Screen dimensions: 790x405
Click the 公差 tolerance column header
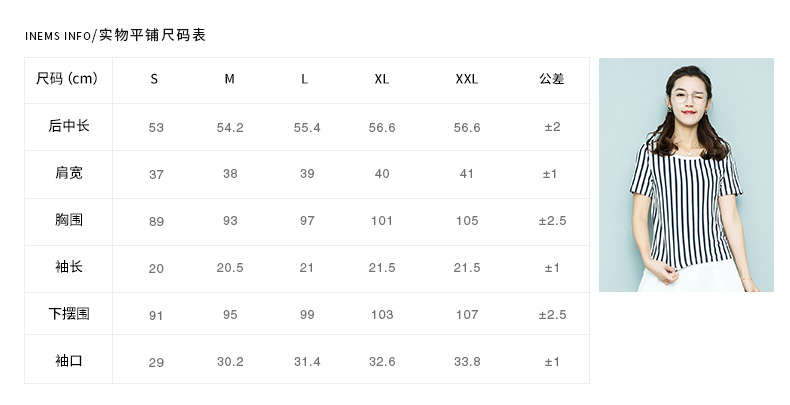tap(552, 79)
